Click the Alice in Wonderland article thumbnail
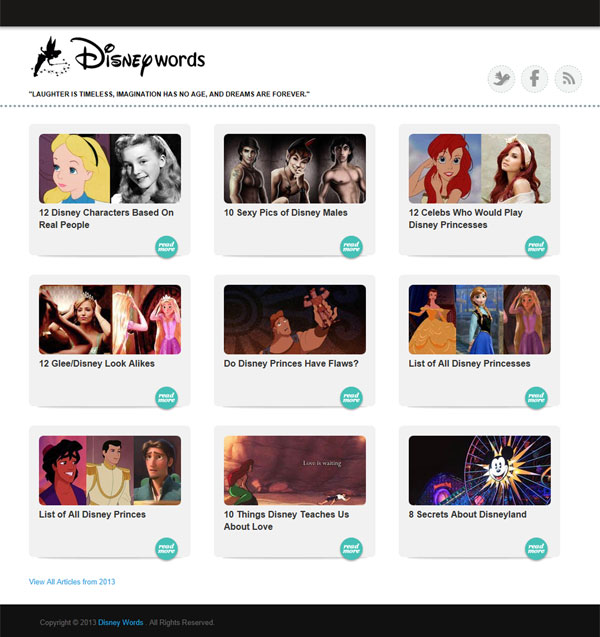This screenshot has height=637, width=600. tap(110, 169)
